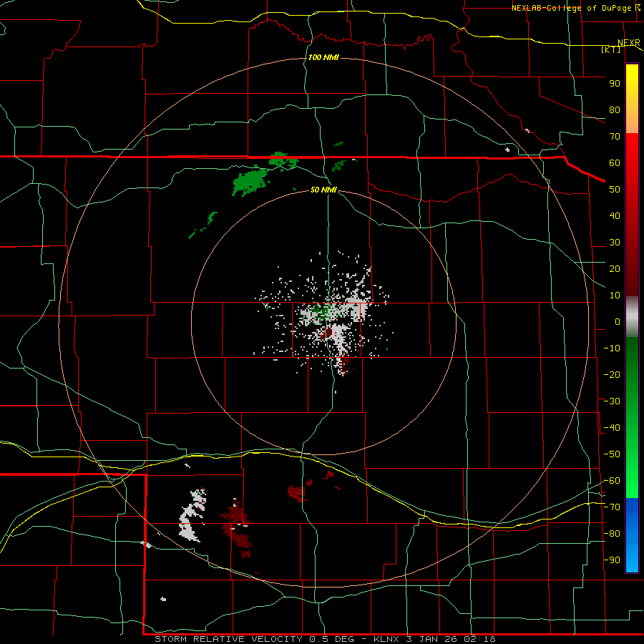Click the positive 30 knot scale label
The width and height of the screenshot is (644, 644).
615,243
